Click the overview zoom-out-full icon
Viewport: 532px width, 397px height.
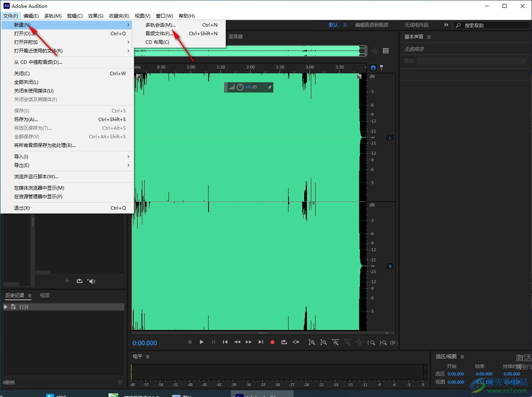tap(375, 51)
